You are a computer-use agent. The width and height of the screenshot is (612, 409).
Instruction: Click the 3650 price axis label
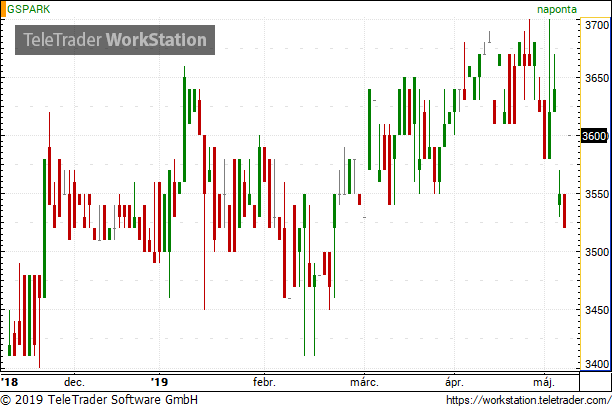[x=597, y=78]
